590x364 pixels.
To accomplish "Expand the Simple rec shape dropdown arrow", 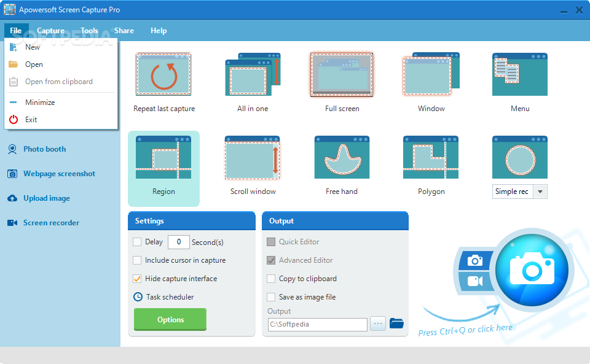I will point(540,192).
